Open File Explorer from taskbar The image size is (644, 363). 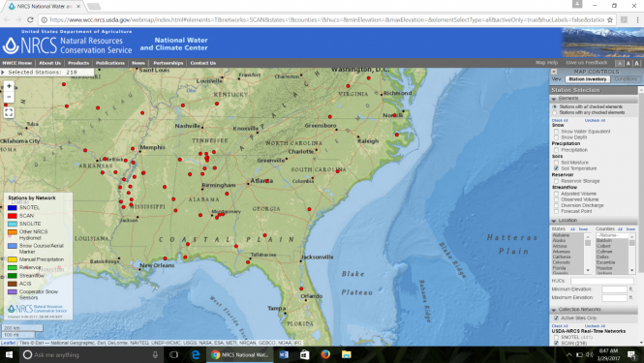[347, 355]
